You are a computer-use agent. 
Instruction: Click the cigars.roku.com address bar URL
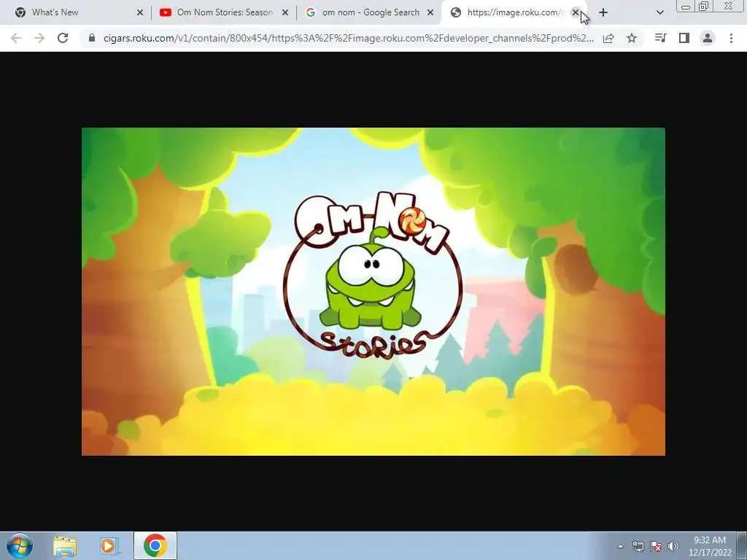pos(348,38)
